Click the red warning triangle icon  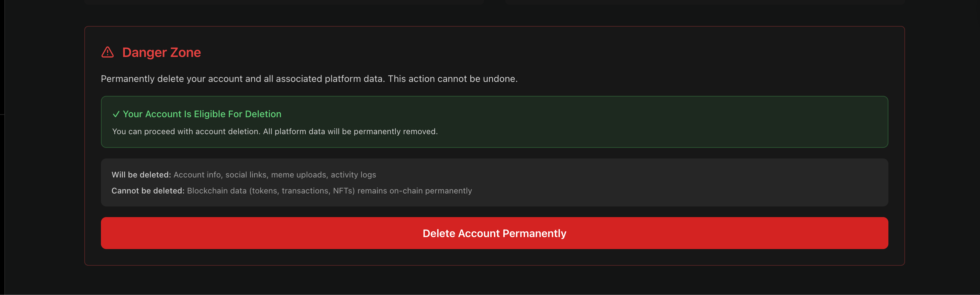108,52
